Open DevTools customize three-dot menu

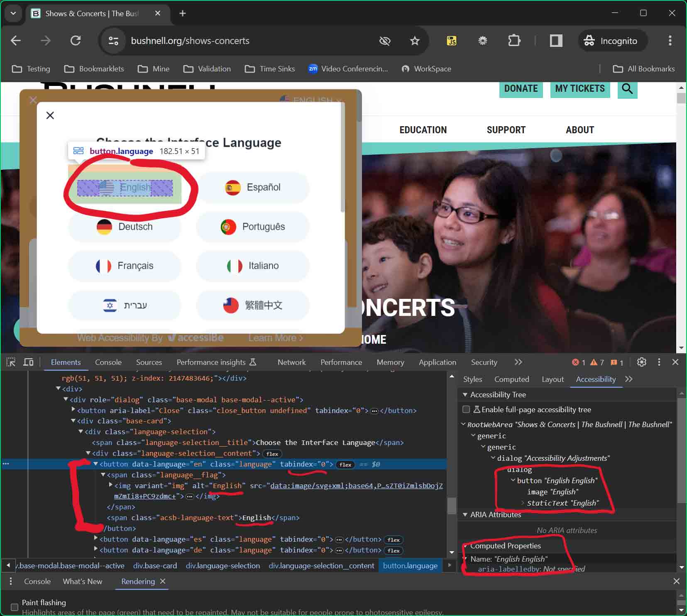point(659,362)
